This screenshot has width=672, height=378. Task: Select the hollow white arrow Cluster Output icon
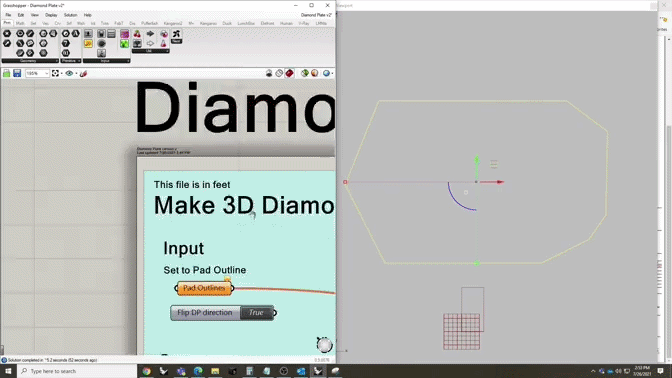[150, 43]
